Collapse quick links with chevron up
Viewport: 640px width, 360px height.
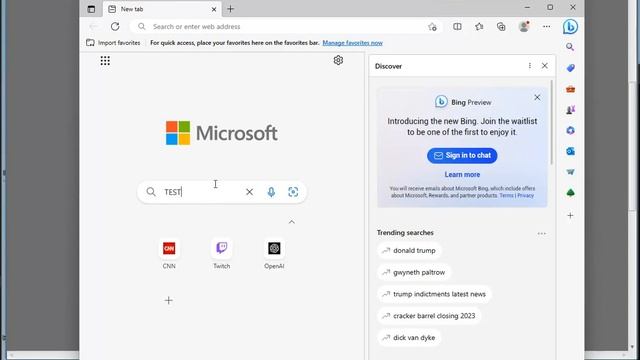292,222
